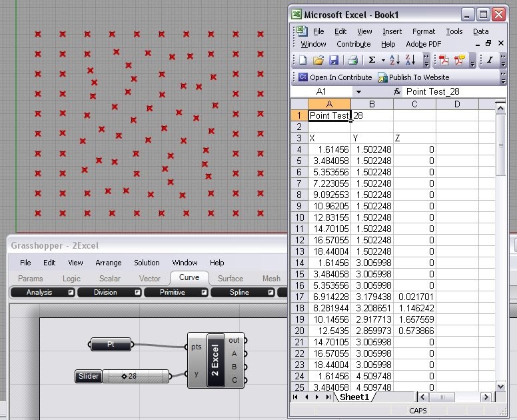Viewport: 517px width, 420px height.
Task: Click the Contribute Ct icon
Action: [302, 77]
